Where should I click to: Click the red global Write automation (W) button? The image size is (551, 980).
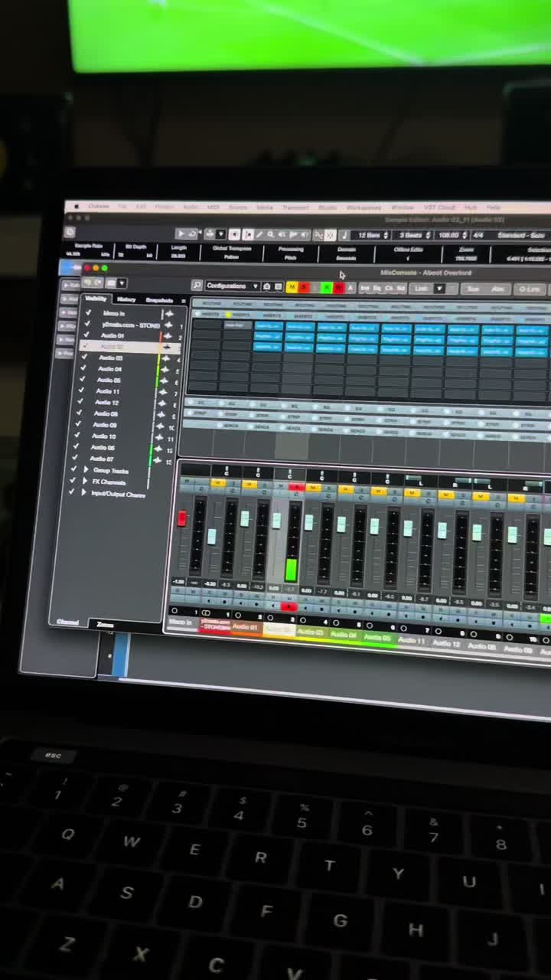pos(338,289)
